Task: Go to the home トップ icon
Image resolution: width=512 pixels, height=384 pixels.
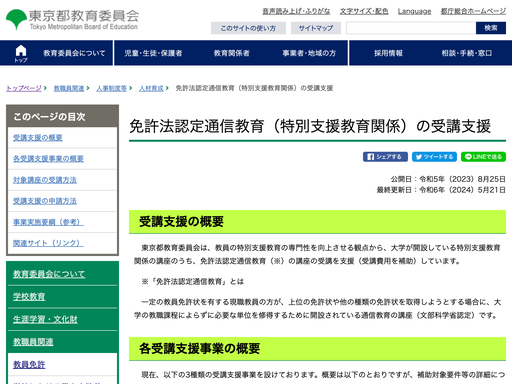Action: [21, 53]
